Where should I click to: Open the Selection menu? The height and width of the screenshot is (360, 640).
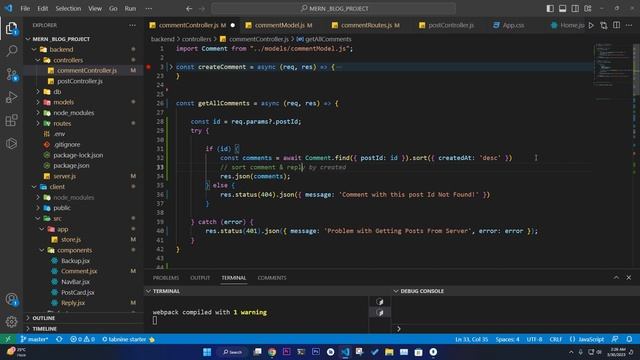(x=68, y=9)
